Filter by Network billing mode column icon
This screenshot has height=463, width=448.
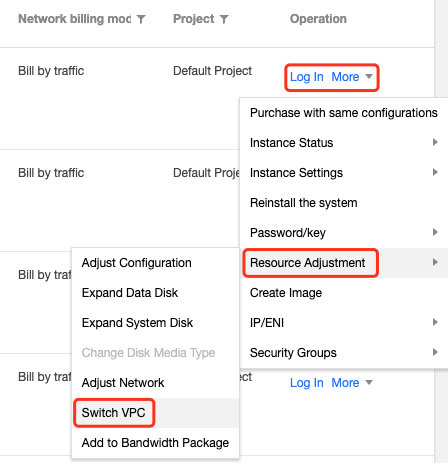(141, 19)
